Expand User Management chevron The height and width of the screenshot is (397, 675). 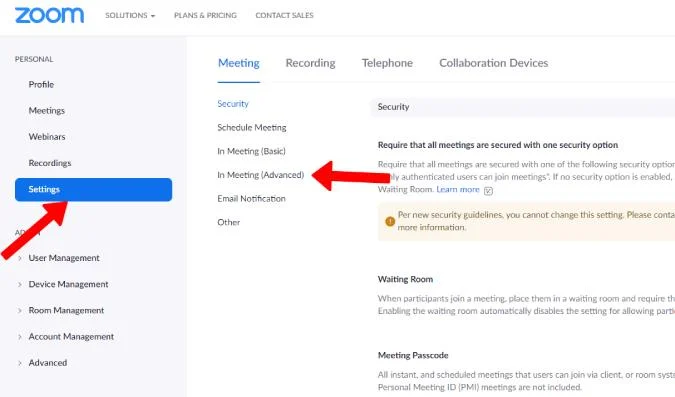click(x=20, y=258)
